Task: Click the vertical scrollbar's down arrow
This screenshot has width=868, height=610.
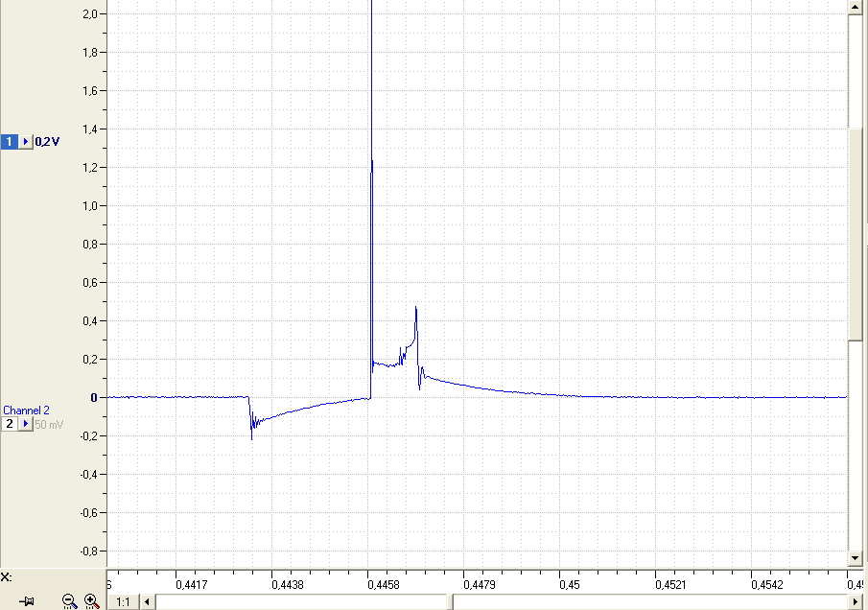Action: coord(855,558)
